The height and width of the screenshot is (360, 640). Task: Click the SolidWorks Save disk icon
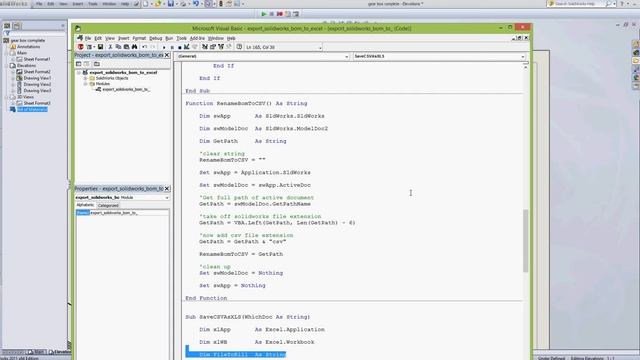coord(171,4)
